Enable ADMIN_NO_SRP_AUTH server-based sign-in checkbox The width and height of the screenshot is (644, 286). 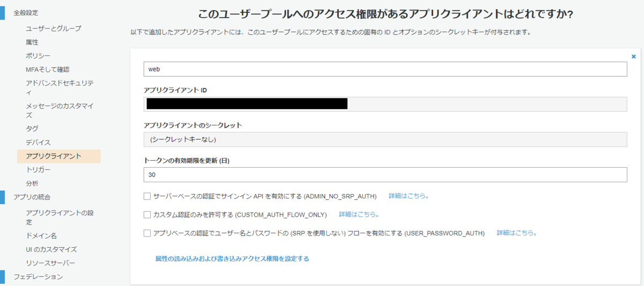point(148,196)
